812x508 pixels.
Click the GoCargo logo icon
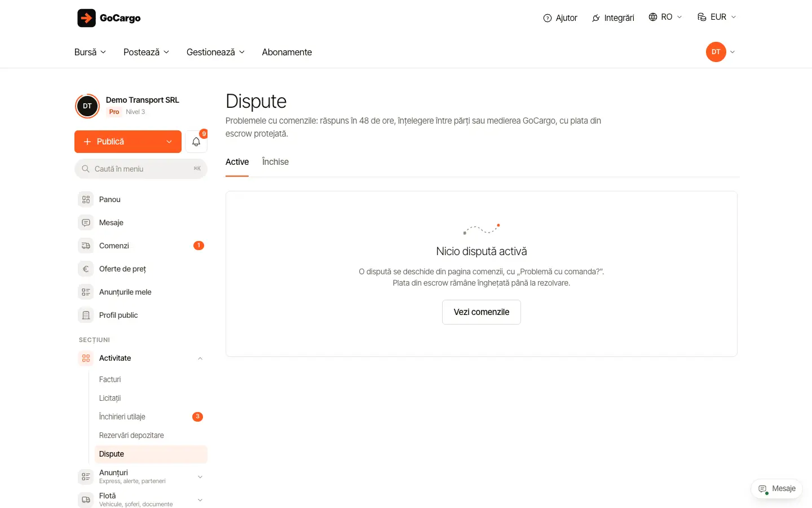pyautogui.click(x=86, y=18)
